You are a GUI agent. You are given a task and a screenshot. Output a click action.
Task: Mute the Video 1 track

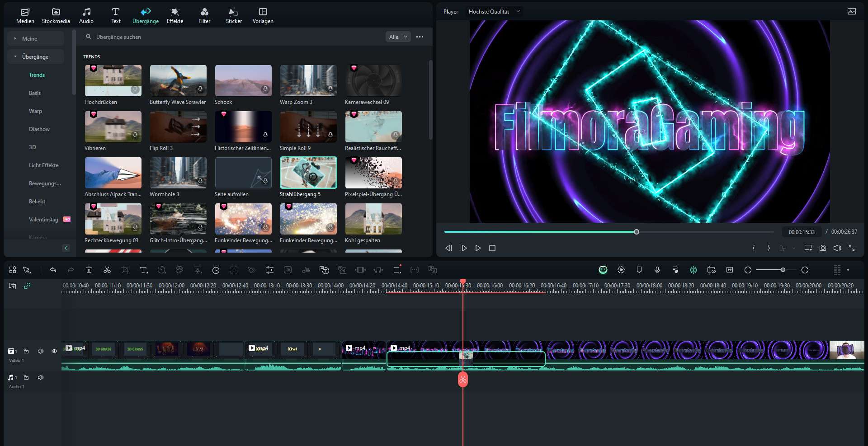coord(41,351)
